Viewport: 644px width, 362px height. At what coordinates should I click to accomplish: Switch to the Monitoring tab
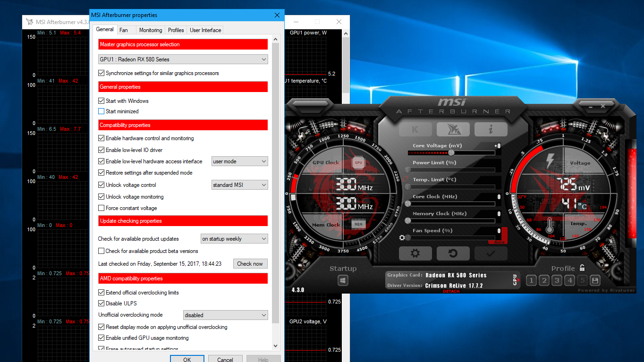pos(151,30)
